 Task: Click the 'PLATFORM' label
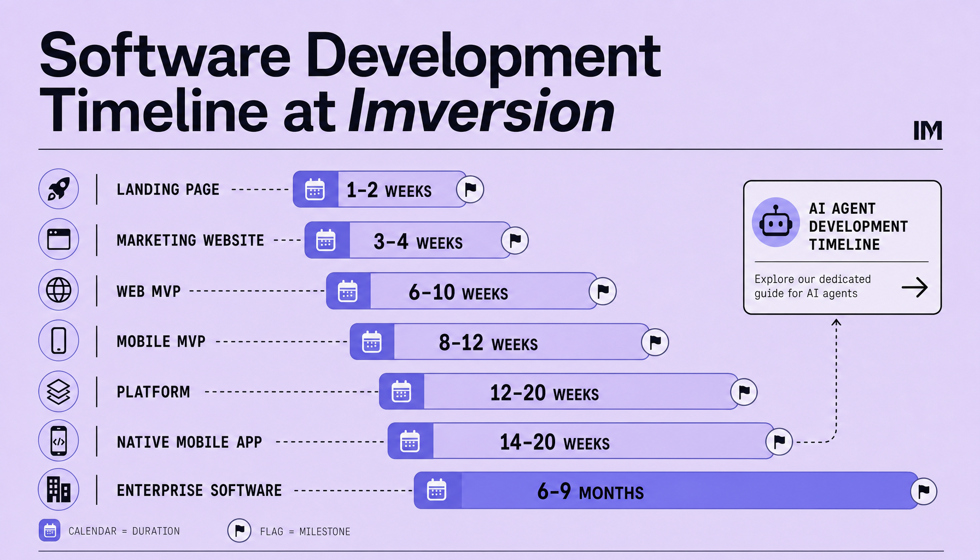click(154, 392)
